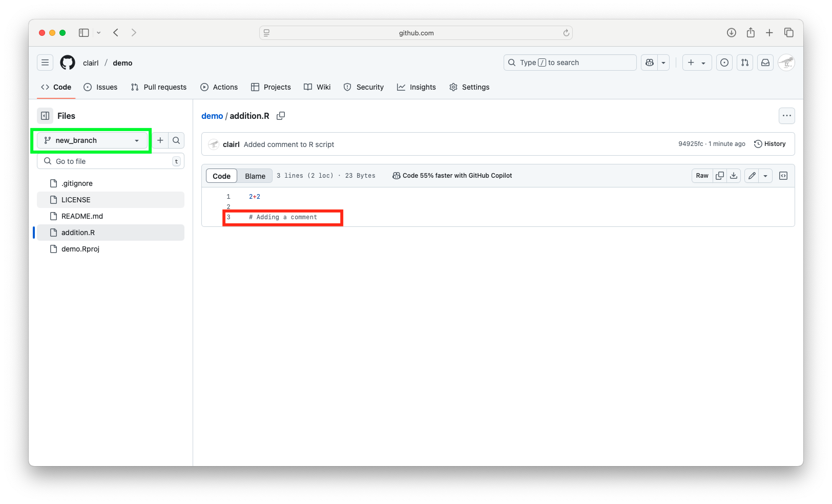Open the Raw file view
Image resolution: width=832 pixels, height=504 pixels.
point(702,176)
